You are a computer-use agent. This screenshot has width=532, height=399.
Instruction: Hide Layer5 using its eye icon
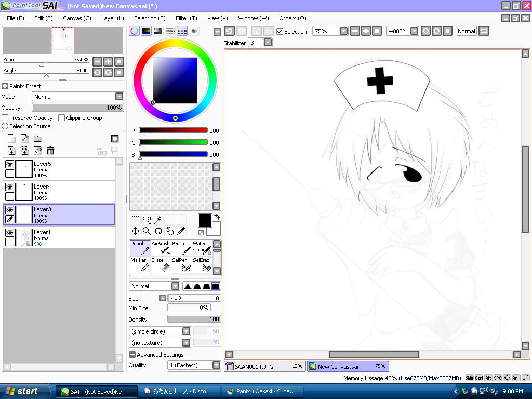click(9, 164)
